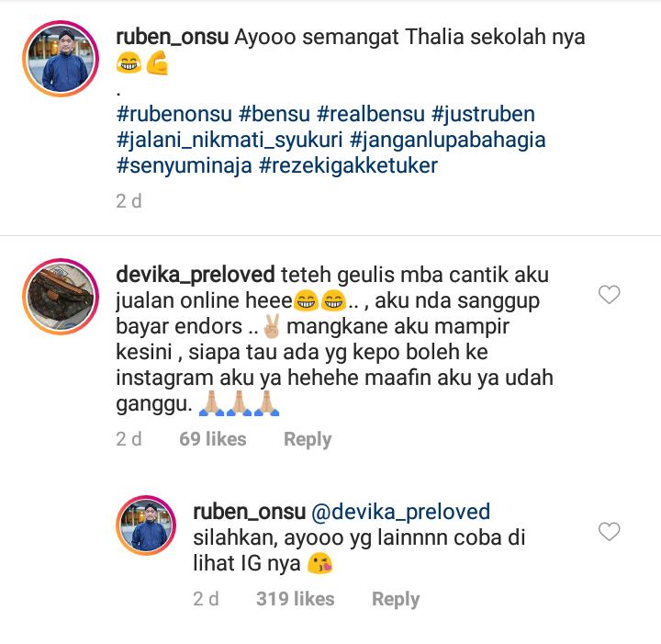Open the #realbensu hashtag

pyautogui.click(x=371, y=114)
